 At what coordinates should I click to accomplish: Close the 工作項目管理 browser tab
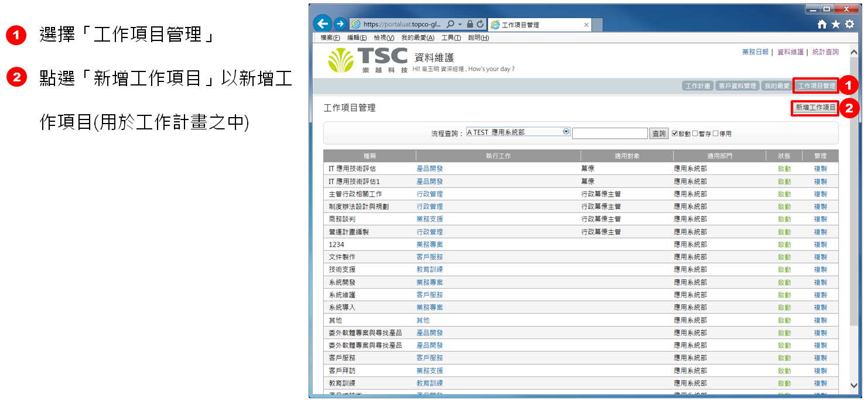click(x=586, y=25)
